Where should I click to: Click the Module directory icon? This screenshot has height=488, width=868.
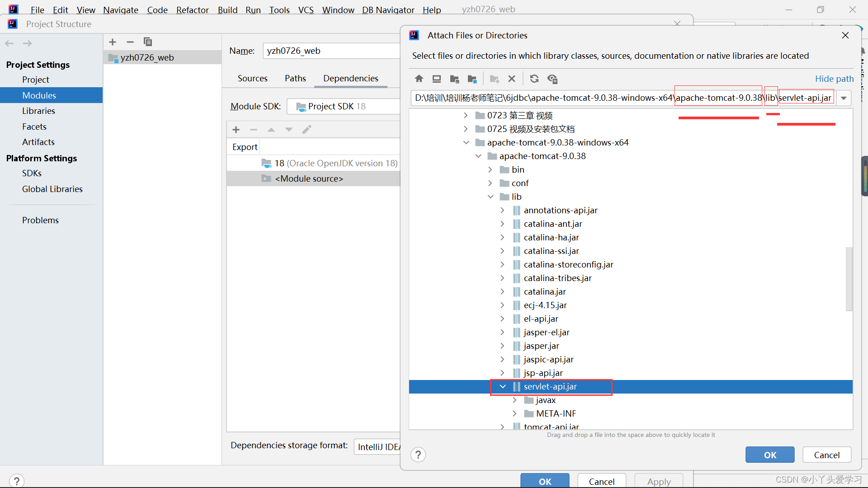472,79
